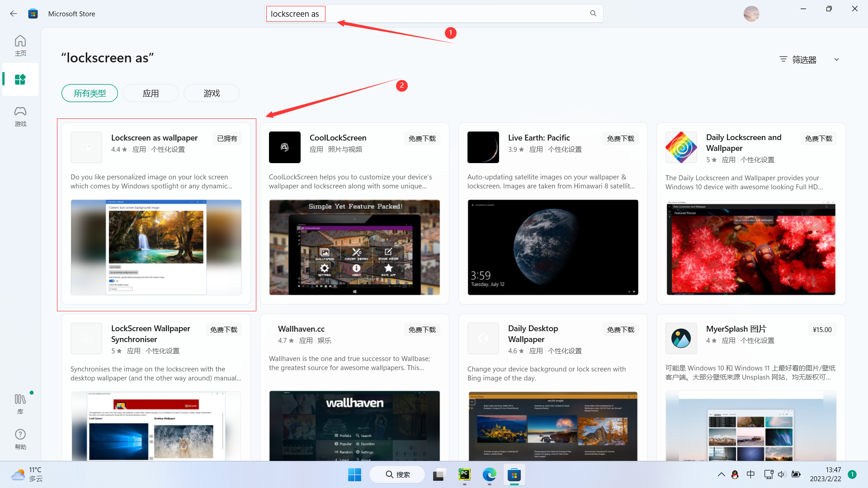Click the Daily Lockscreen and Wallpaper app icon

pyautogui.click(x=681, y=147)
